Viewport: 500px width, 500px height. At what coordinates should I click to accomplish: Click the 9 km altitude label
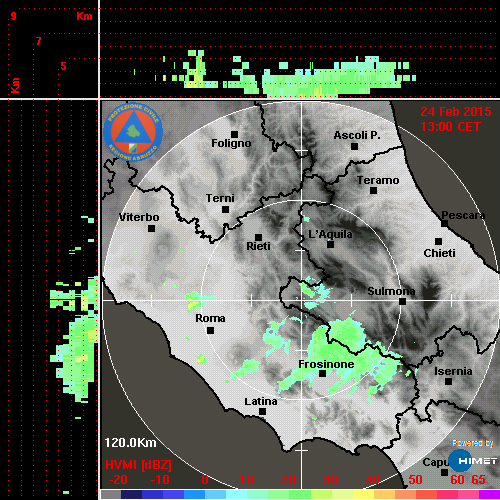[x=13, y=16]
